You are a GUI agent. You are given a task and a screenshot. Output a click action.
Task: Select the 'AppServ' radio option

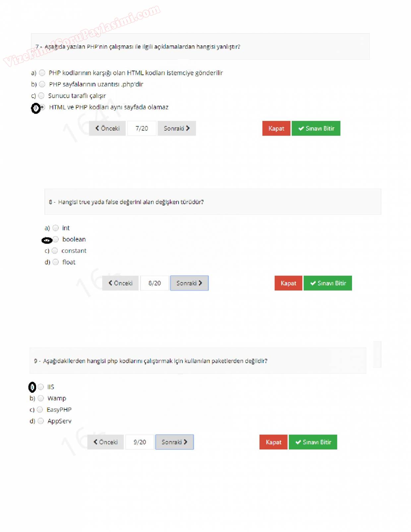(41, 421)
